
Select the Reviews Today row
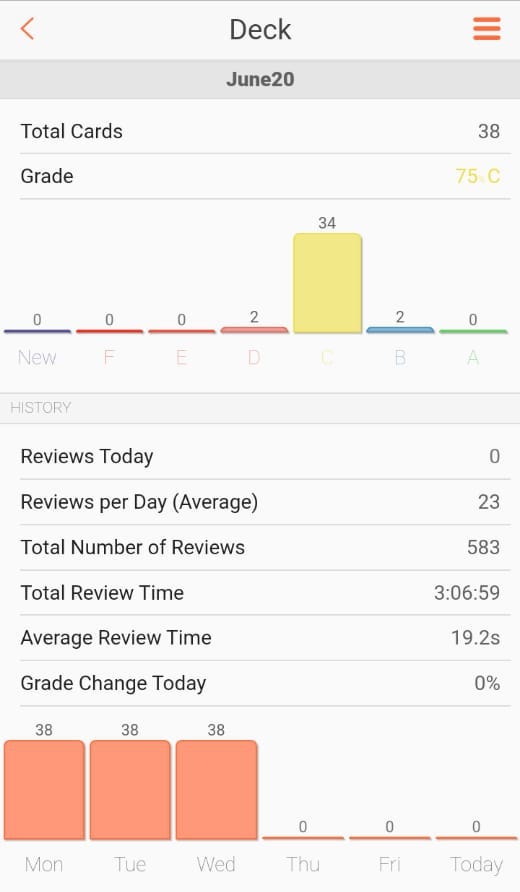(x=260, y=456)
